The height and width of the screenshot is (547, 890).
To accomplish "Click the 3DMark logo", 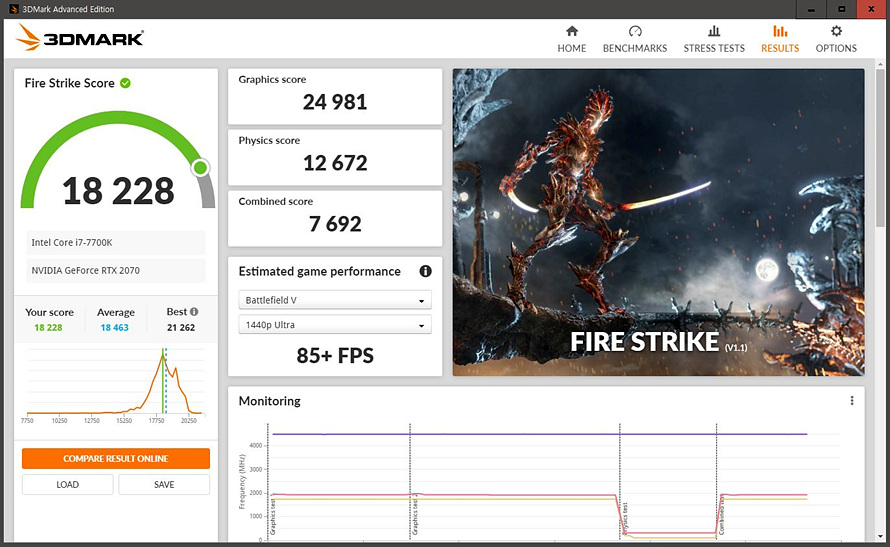I will (79, 37).
